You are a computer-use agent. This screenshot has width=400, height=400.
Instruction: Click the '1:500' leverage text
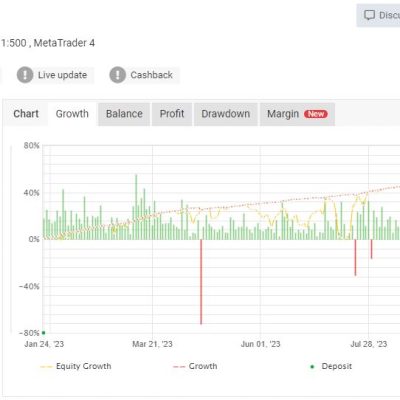coord(14,43)
